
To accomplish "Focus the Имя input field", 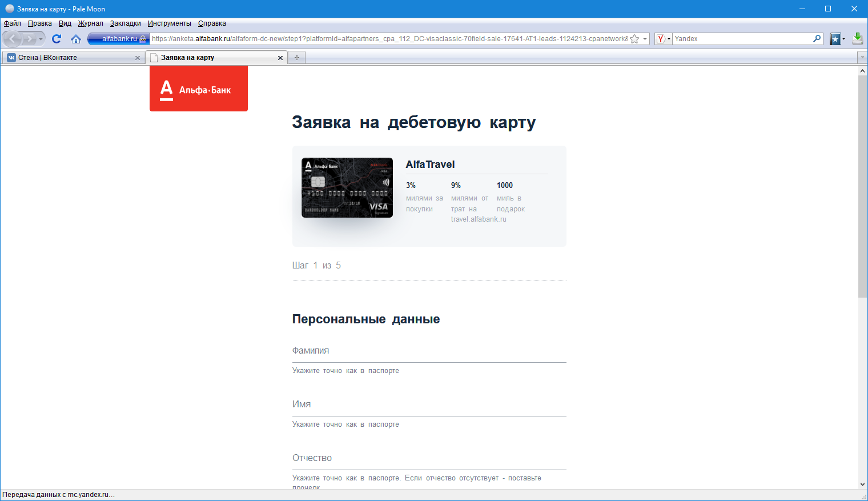I will tap(429, 404).
